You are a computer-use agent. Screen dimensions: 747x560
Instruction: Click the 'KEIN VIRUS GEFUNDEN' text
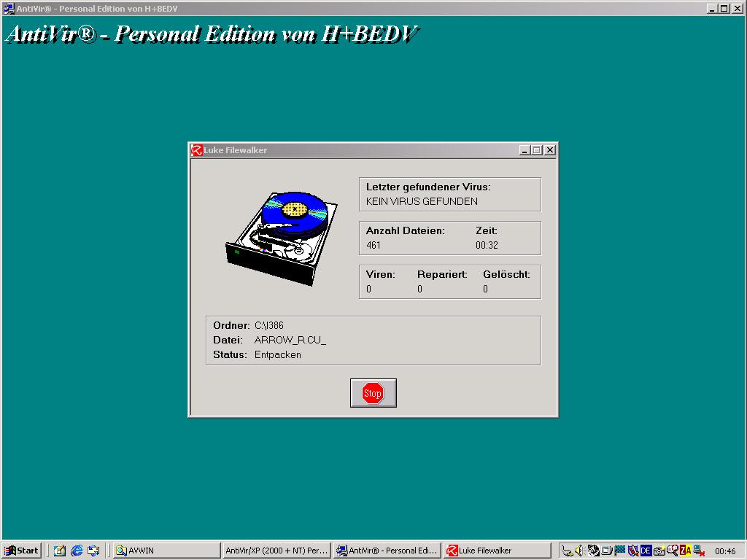[x=422, y=201]
